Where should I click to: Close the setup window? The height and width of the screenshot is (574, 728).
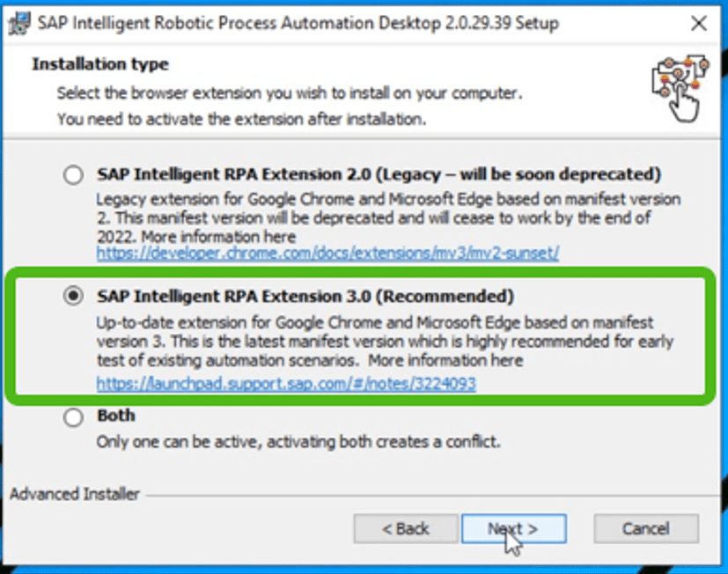coord(698,24)
